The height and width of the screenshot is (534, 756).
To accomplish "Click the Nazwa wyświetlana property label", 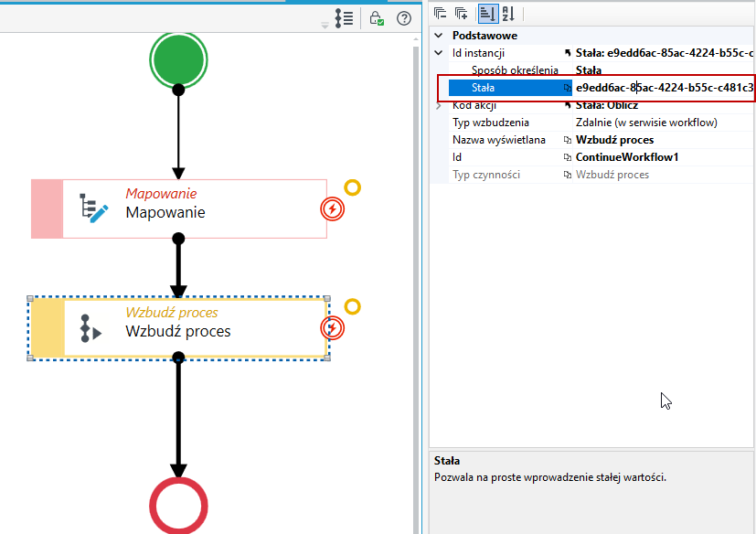I will 498,140.
